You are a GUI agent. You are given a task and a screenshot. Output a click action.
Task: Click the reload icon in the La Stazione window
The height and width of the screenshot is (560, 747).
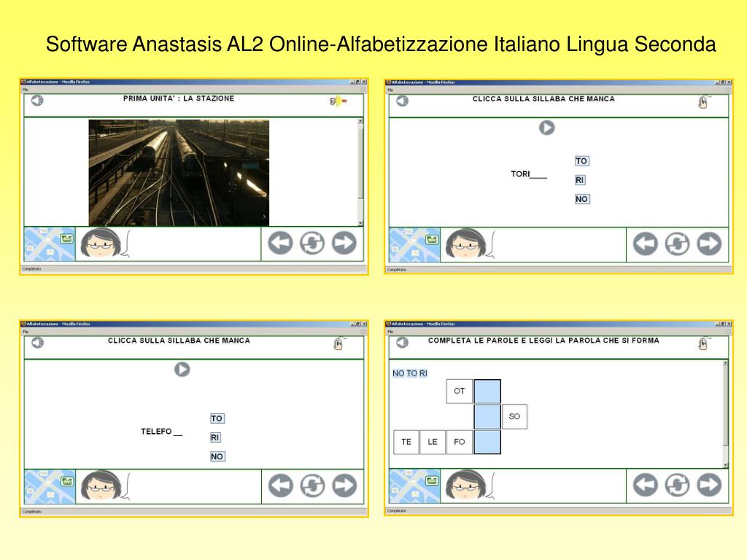[312, 243]
